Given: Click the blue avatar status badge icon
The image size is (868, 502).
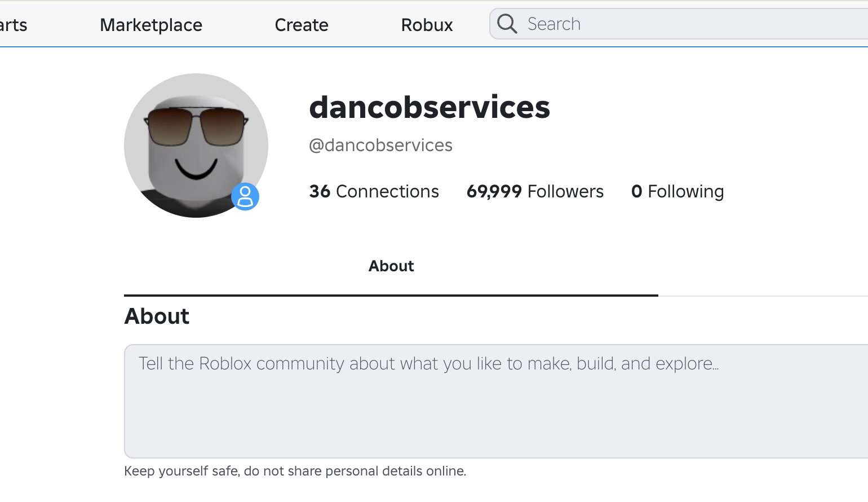Looking at the screenshot, I should tap(245, 197).
